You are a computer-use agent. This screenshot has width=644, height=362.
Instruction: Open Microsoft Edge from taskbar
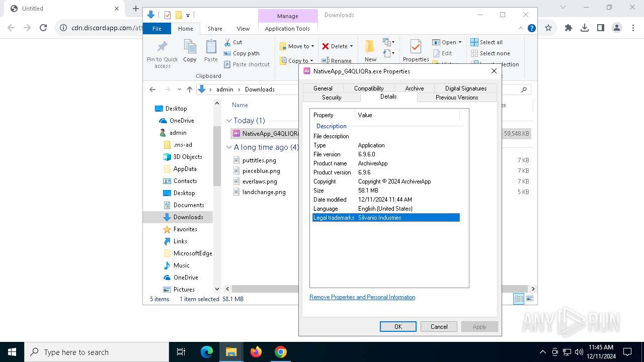coord(207,352)
